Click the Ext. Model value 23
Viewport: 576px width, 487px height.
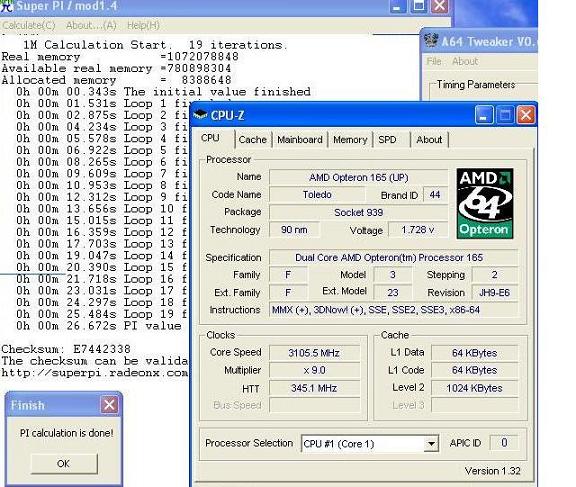coord(393,293)
